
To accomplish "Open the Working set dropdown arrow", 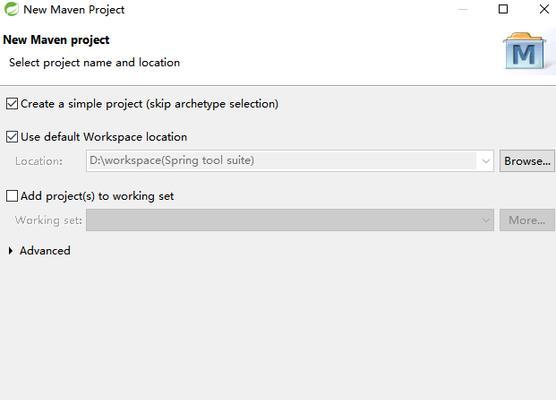I will click(x=485, y=220).
